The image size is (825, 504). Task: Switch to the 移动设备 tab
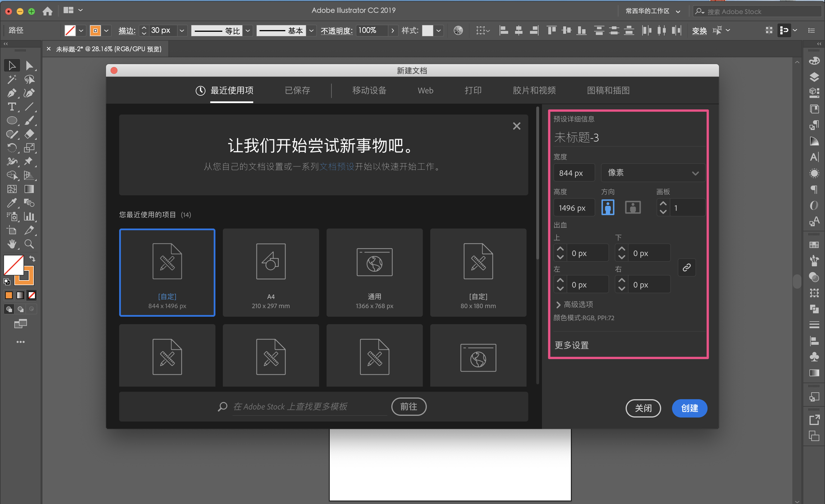tap(369, 90)
